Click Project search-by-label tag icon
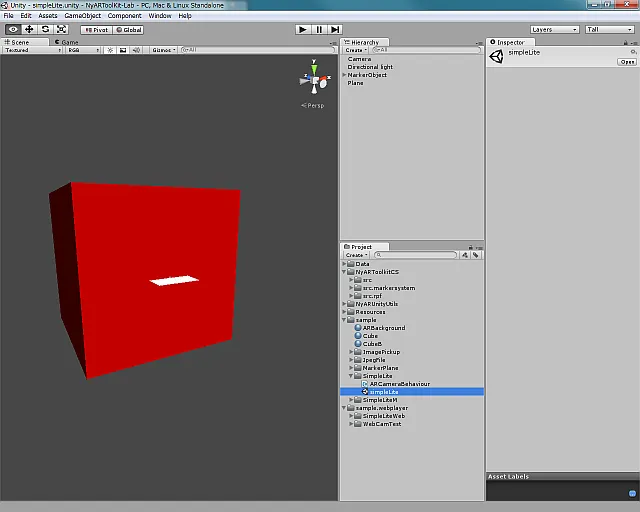Screen dimensions: 640x512 click(x=476, y=255)
